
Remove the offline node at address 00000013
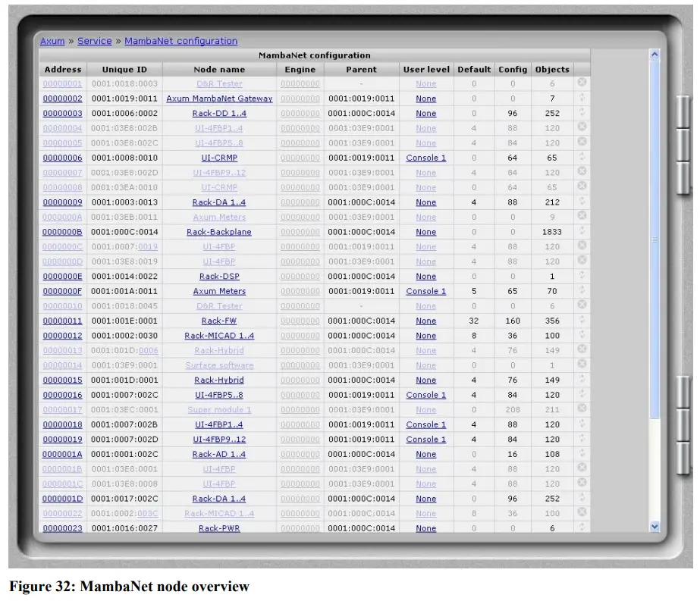[x=582, y=350]
